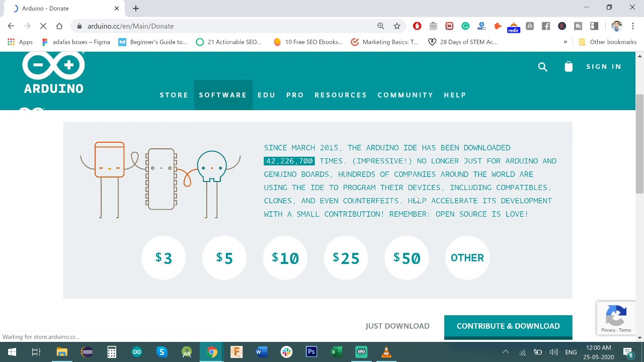
Task: Open the PRO menu item
Action: click(295, 95)
